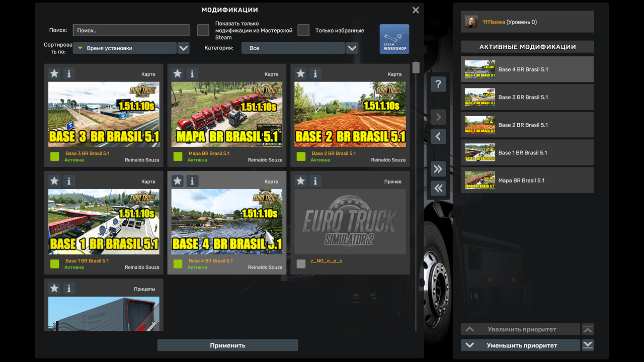Click the 1111sowa profile avatar

[471, 22]
